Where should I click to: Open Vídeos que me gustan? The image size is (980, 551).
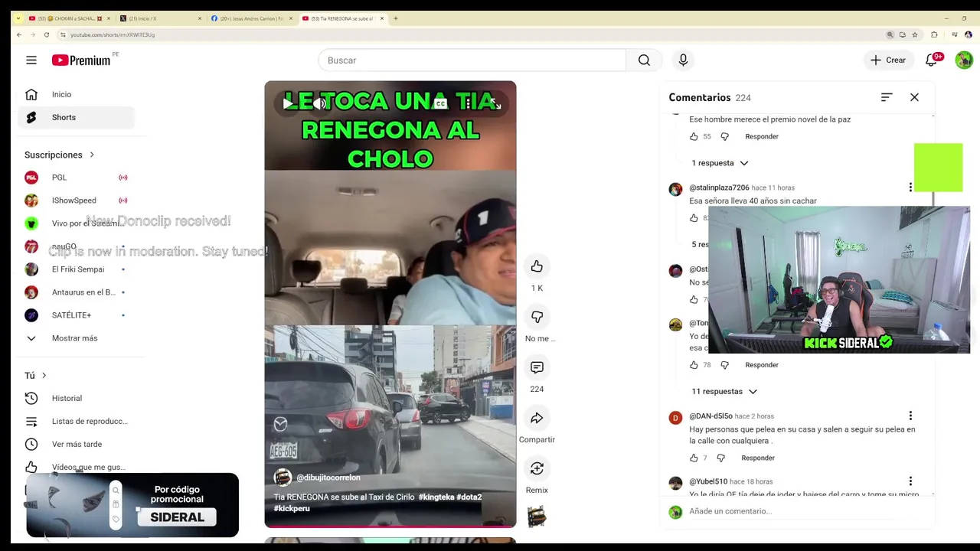coord(76,468)
